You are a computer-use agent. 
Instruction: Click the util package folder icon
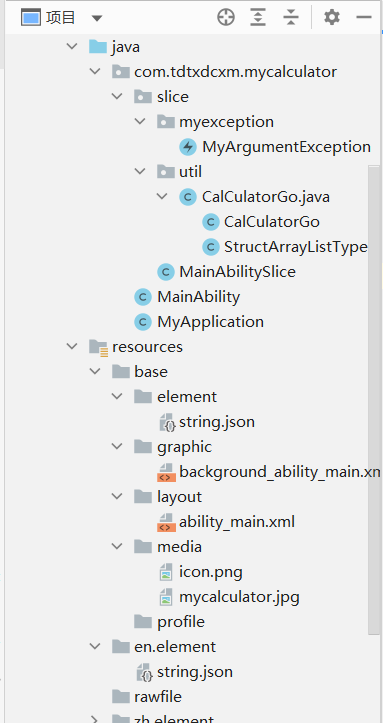click(165, 172)
